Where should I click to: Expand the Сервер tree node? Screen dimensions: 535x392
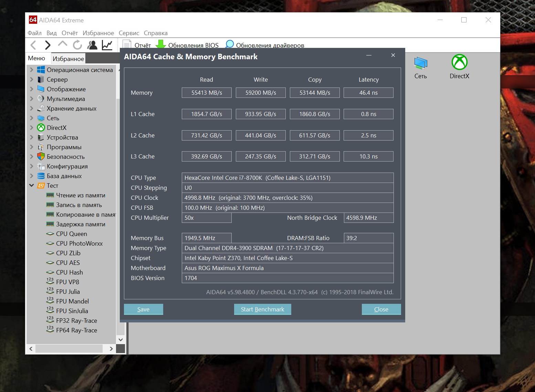tap(32, 80)
